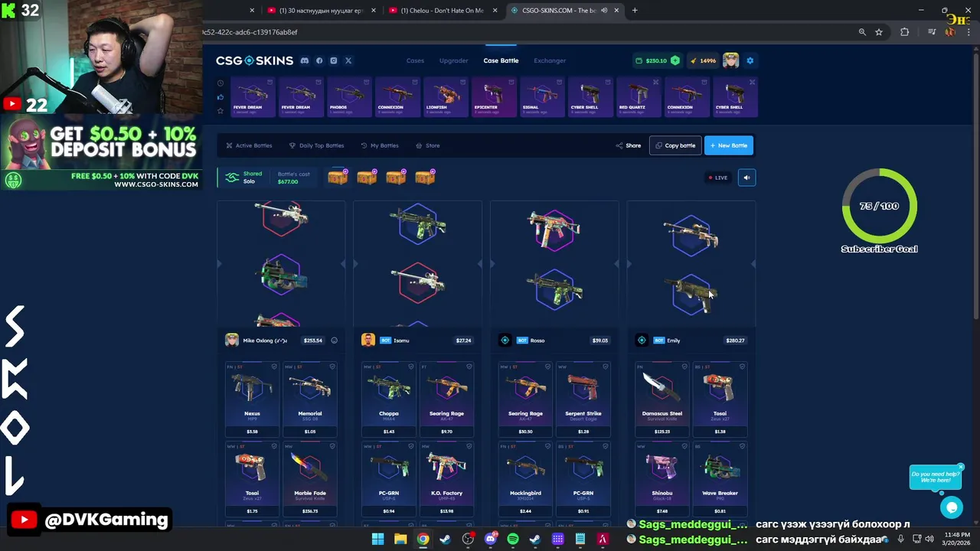Open Windows Start menu
Image resolution: width=980 pixels, height=551 pixels.
377,540
